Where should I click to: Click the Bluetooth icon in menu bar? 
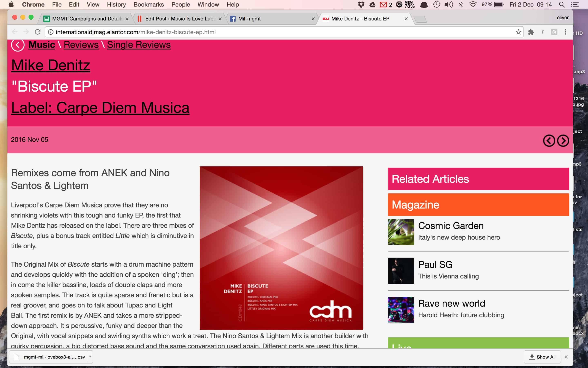(461, 4)
